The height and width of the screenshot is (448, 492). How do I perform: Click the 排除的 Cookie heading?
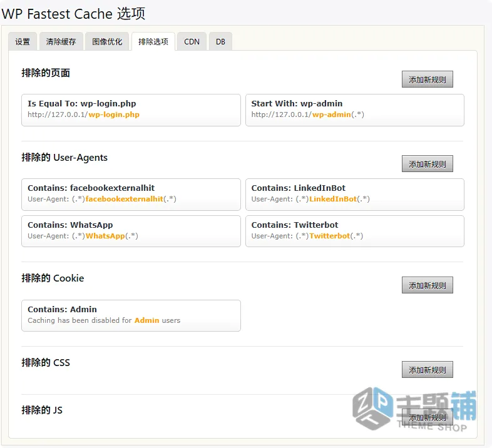click(x=53, y=278)
